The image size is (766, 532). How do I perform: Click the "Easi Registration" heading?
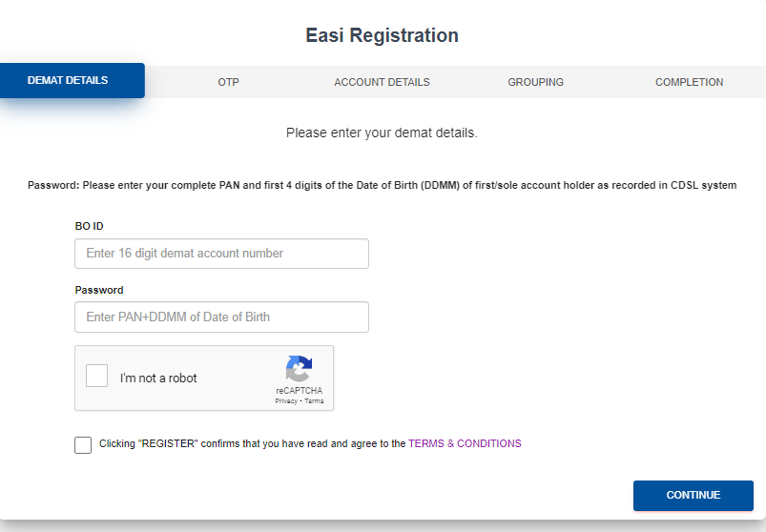[x=382, y=36]
